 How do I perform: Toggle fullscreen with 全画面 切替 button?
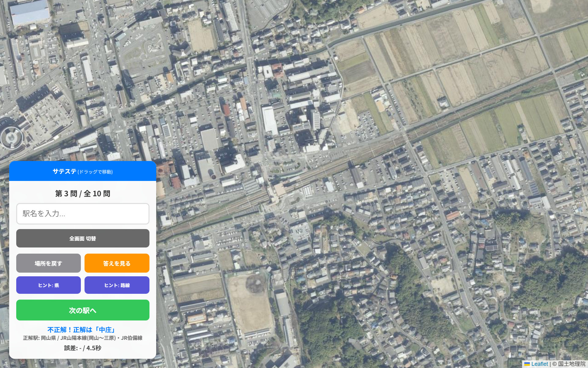(83, 238)
